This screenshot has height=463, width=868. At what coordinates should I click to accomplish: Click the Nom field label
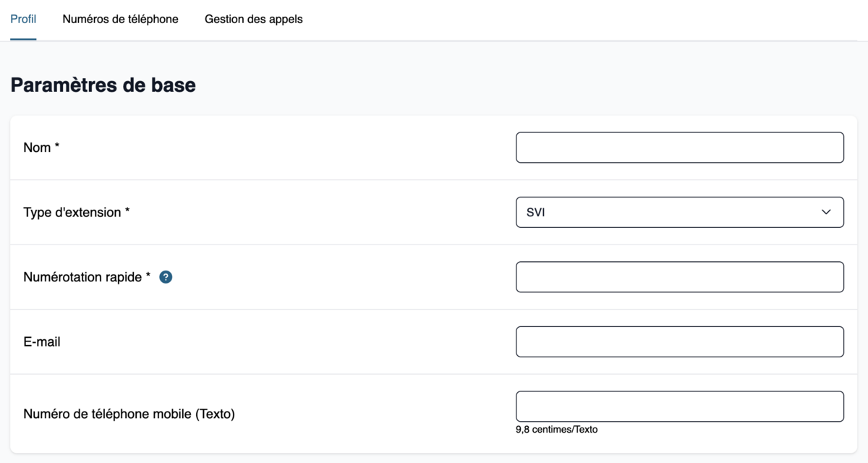pyautogui.click(x=37, y=148)
